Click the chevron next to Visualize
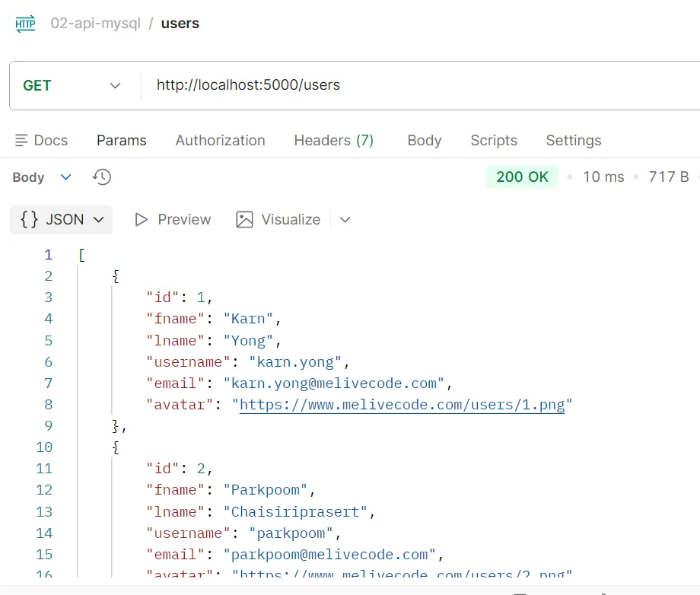 345,220
